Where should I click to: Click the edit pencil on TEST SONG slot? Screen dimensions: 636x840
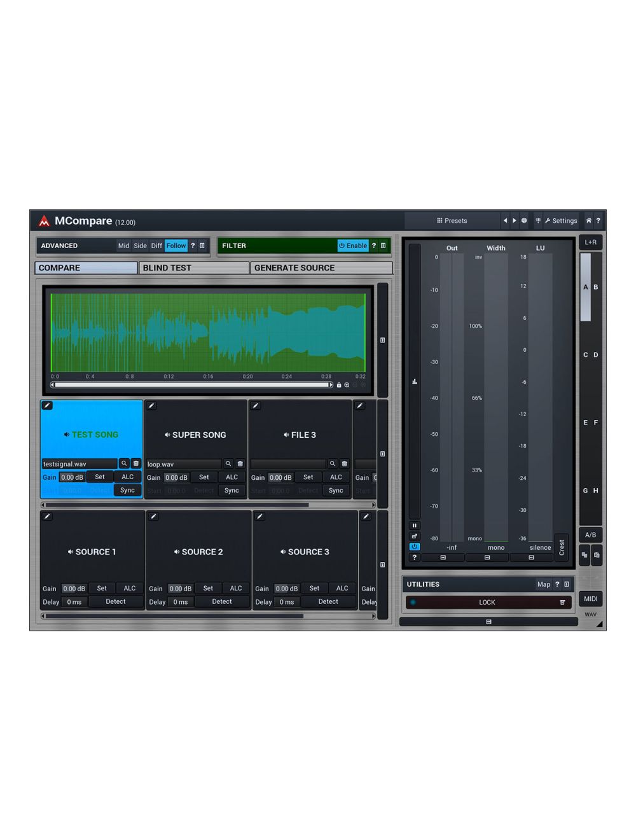[x=47, y=405]
